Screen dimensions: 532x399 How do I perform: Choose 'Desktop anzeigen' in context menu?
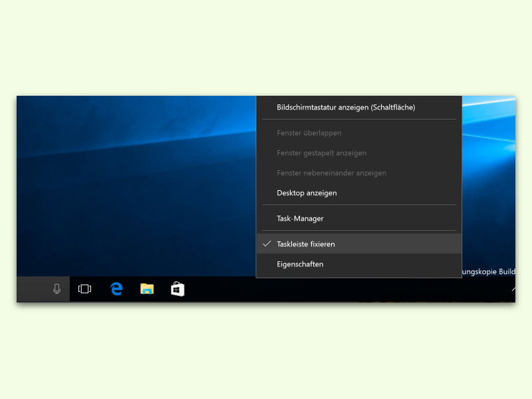point(359,193)
